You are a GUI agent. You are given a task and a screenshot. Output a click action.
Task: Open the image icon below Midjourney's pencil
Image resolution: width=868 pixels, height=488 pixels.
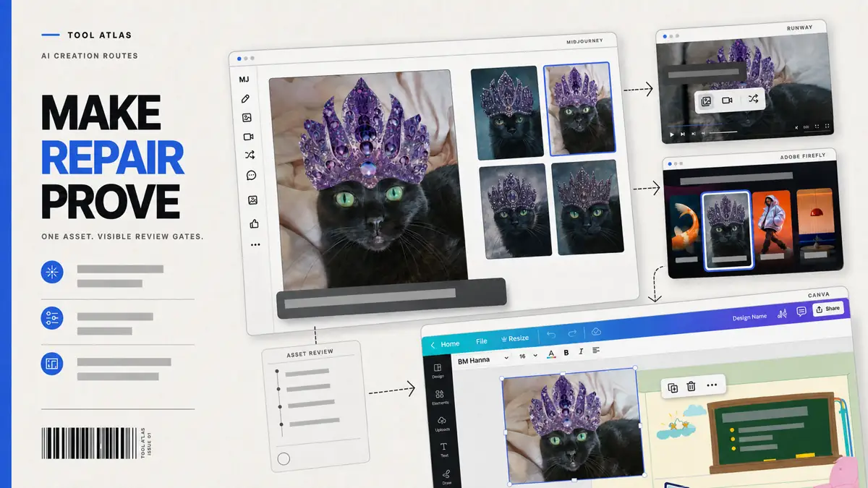(x=247, y=117)
